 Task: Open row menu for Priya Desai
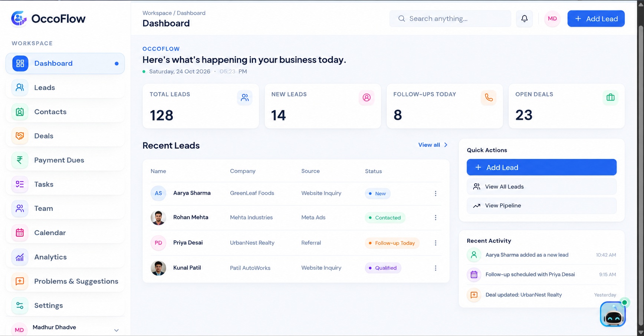[436, 243]
